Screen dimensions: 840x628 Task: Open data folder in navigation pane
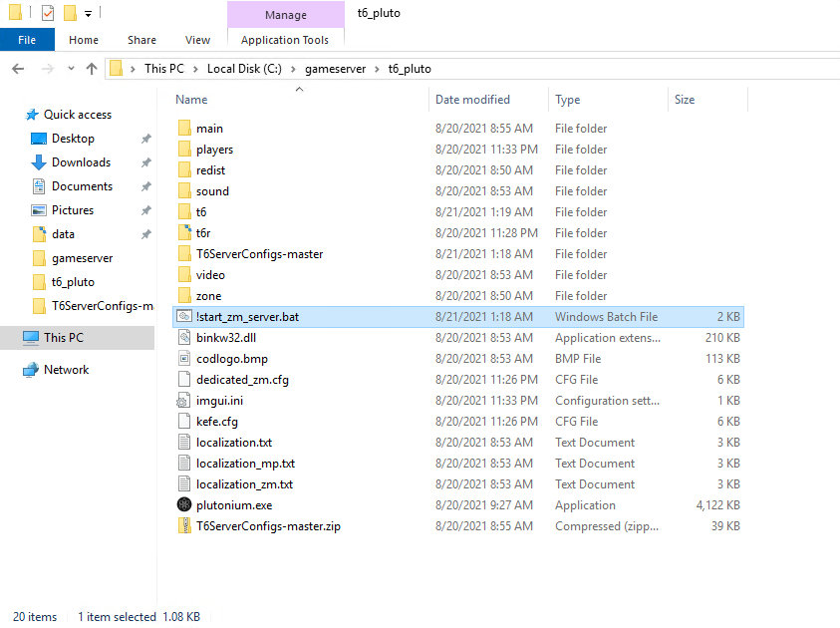tap(63, 234)
